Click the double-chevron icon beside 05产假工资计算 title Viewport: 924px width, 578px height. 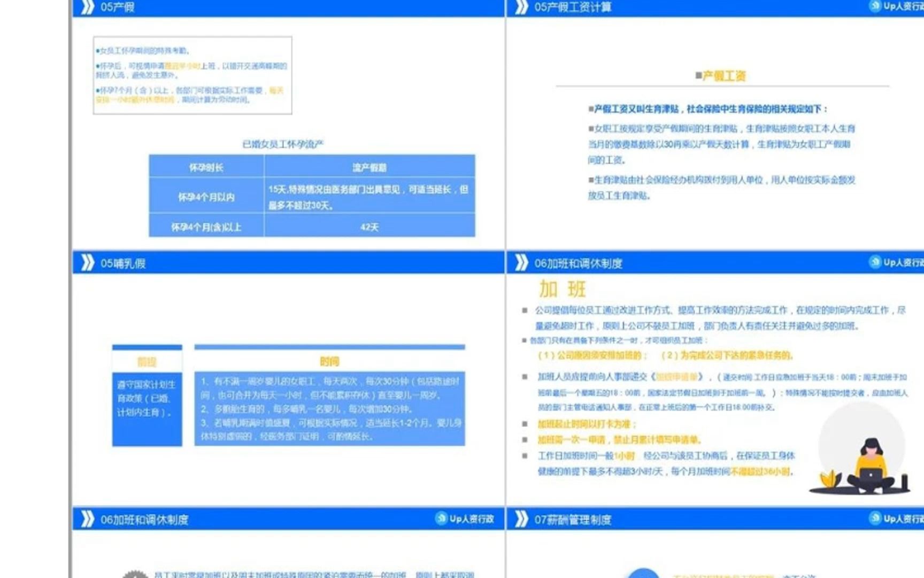click(x=521, y=7)
